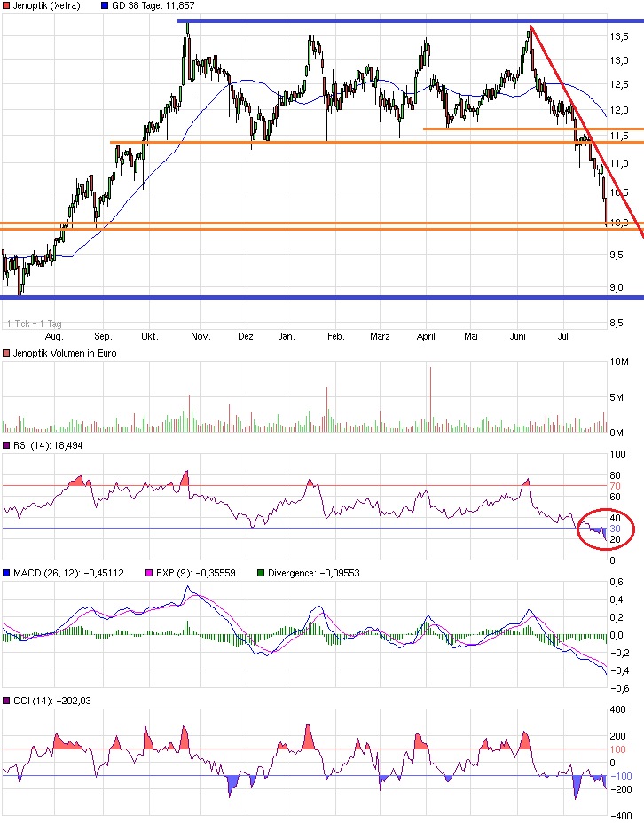The image size is (644, 823).
Task: Click the green Divergence legend square
Action: click(x=259, y=573)
